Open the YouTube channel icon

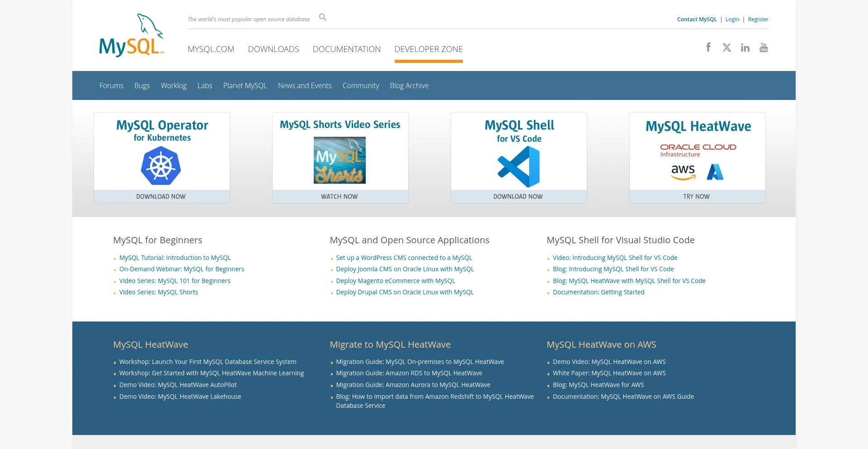(x=764, y=47)
